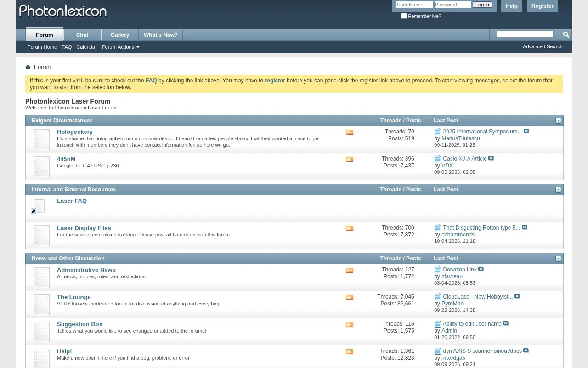The image size is (588, 368).
Task: Open the Forum Actions dropdown menu
Action: tap(121, 47)
